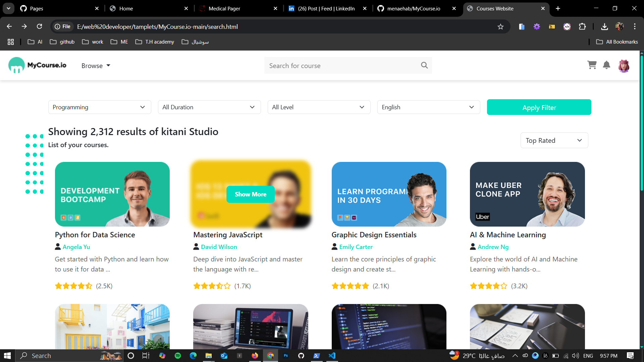Rate AI & Machine Learning five stars

504,286
